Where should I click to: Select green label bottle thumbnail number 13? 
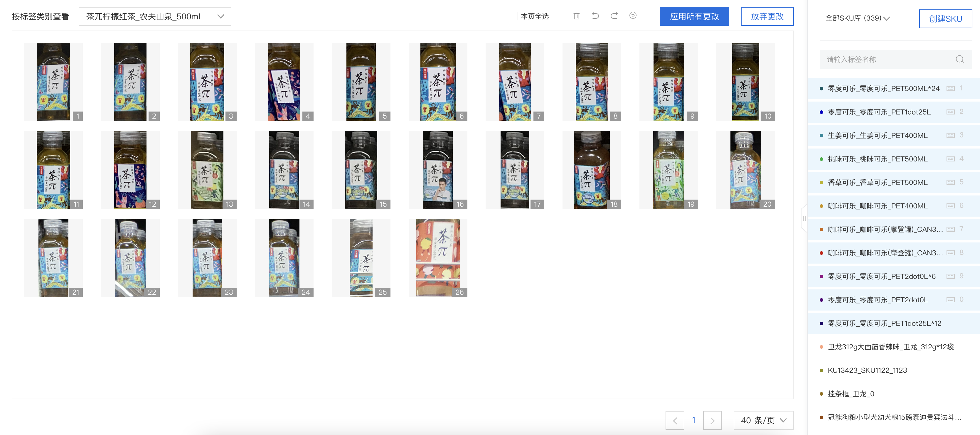coord(207,170)
